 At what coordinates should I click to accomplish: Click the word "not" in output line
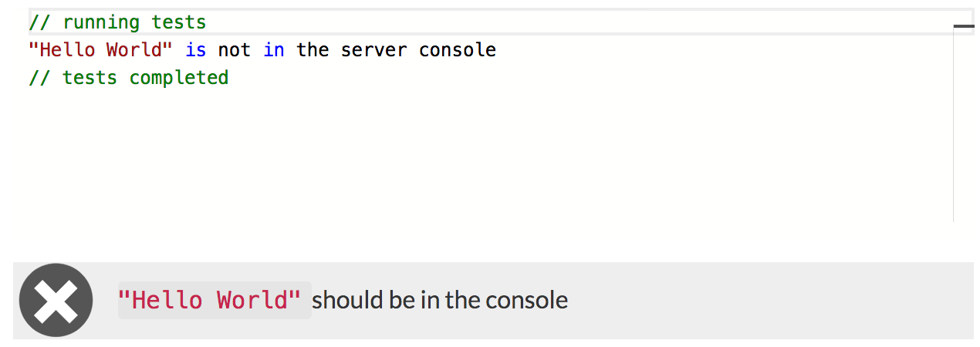[235, 50]
